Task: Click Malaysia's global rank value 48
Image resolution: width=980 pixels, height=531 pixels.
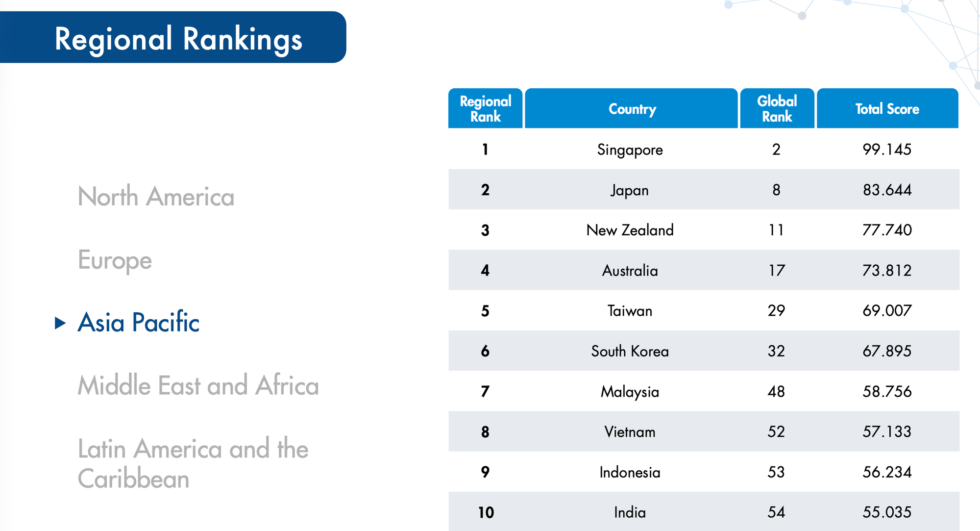Action: (x=776, y=391)
